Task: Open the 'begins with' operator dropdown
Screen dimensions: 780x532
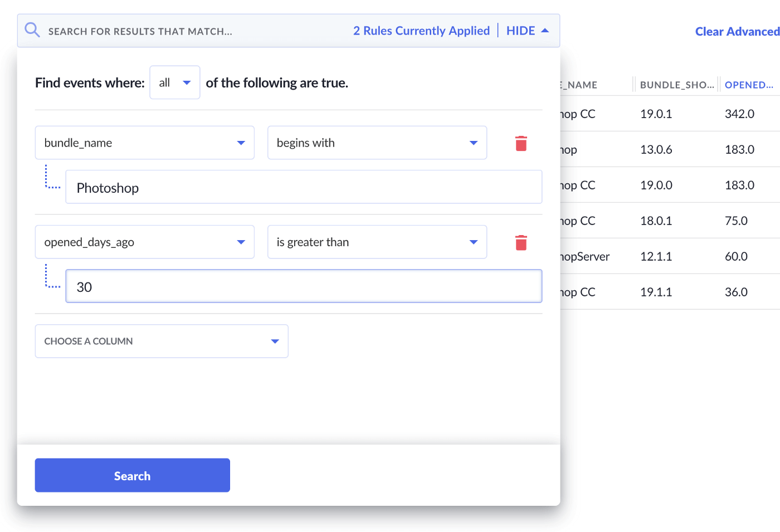Action: click(377, 143)
